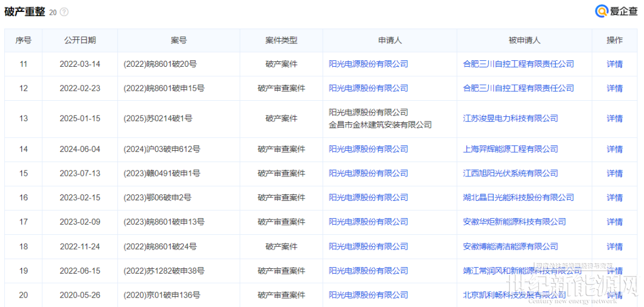Click the 破产重整 section title
Image resolution: width=644 pixels, height=307 pixels.
pyautogui.click(x=24, y=12)
